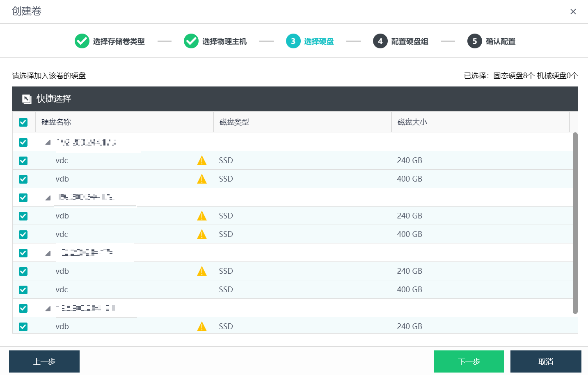The image size is (588, 375).
Task: Click the fourth host's blurred name row
Action: point(86,308)
